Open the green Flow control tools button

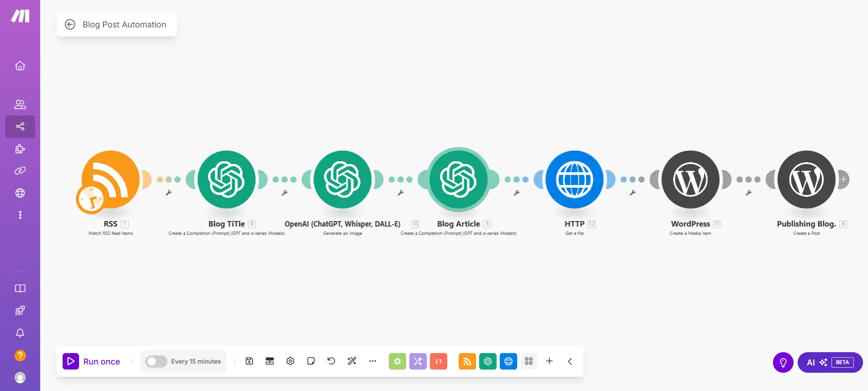coord(397,361)
